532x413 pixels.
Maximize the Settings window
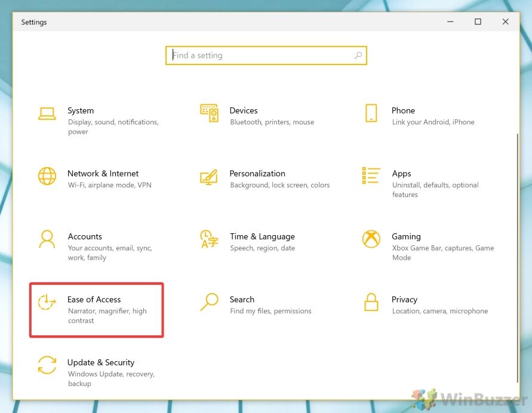pyautogui.click(x=478, y=21)
